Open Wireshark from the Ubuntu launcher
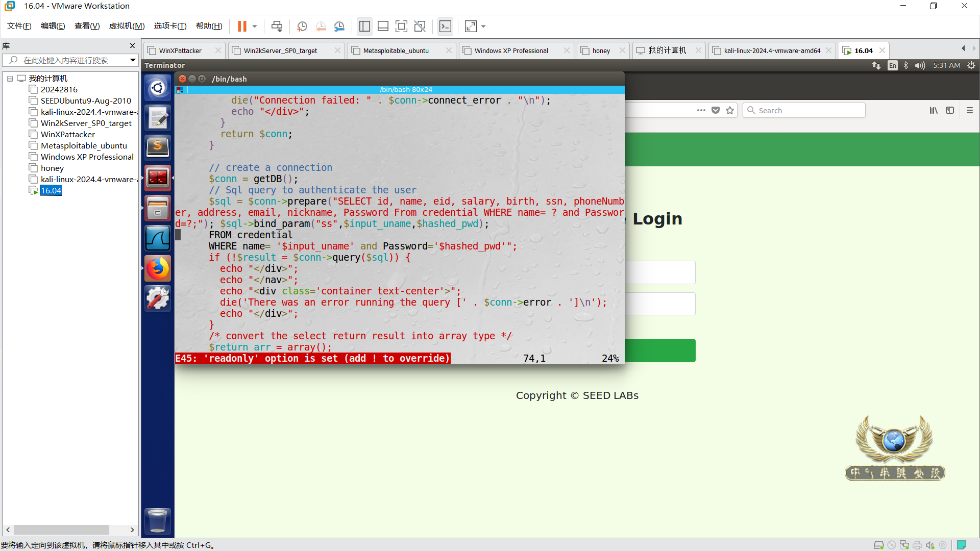This screenshot has height=551, width=980. [x=158, y=238]
